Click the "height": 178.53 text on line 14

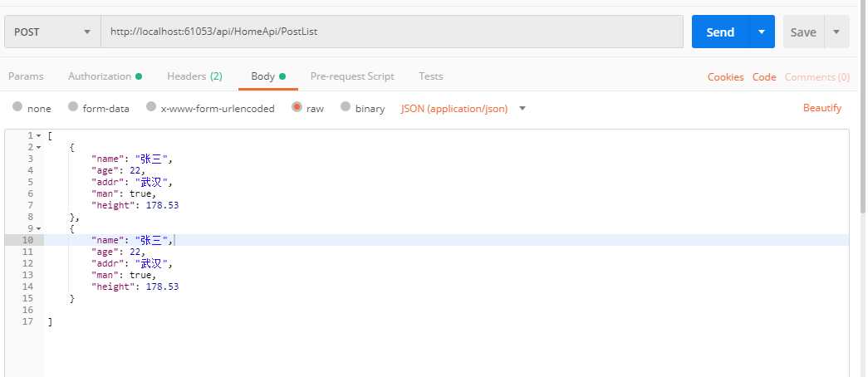point(135,286)
